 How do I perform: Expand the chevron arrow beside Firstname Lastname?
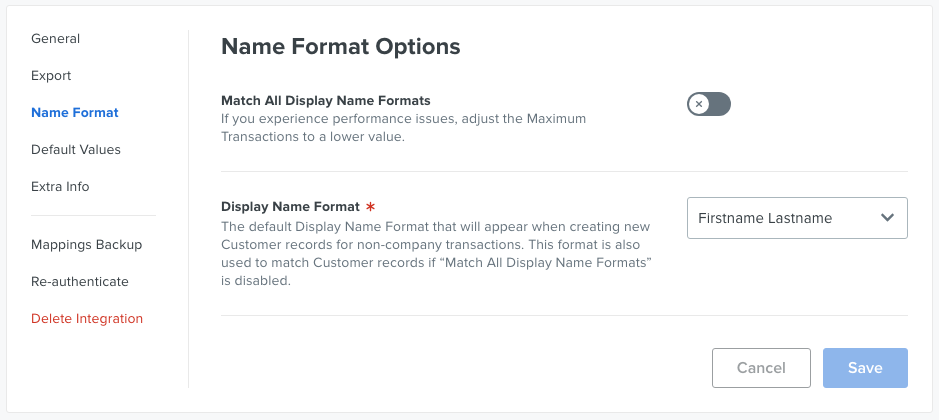(x=887, y=218)
